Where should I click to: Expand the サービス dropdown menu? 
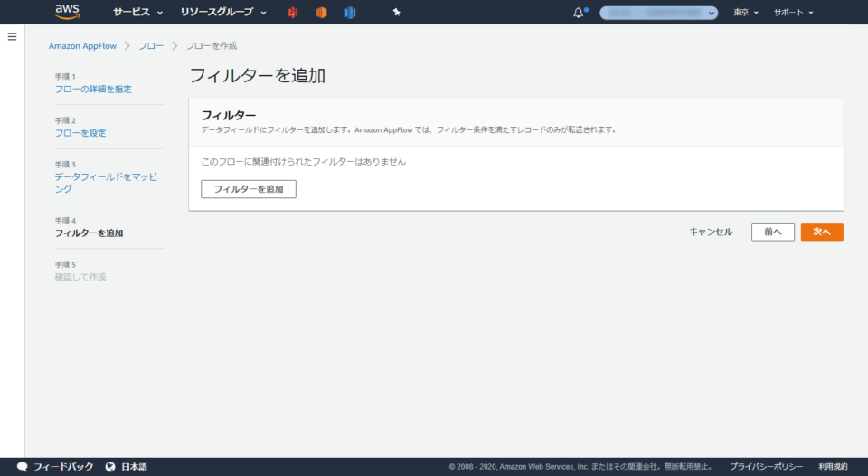[x=137, y=12]
